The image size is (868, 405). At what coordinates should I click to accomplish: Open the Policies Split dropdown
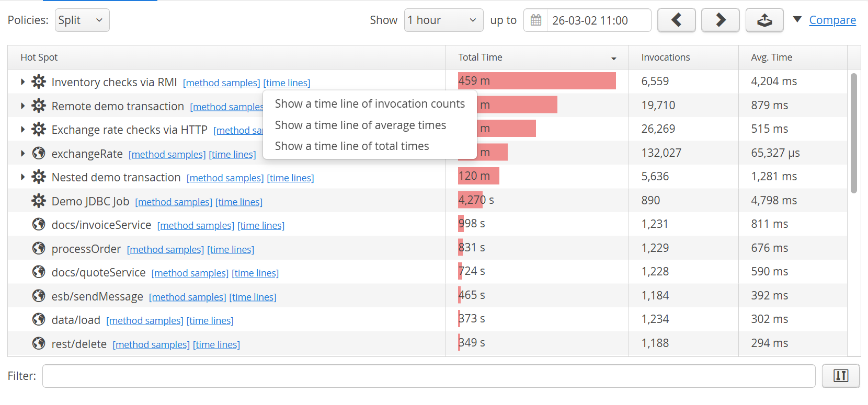point(82,20)
